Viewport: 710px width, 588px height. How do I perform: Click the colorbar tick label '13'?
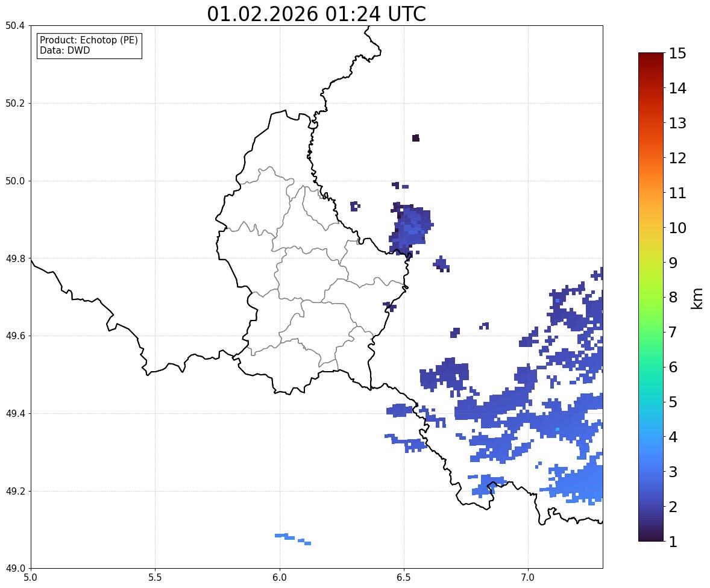coord(677,123)
